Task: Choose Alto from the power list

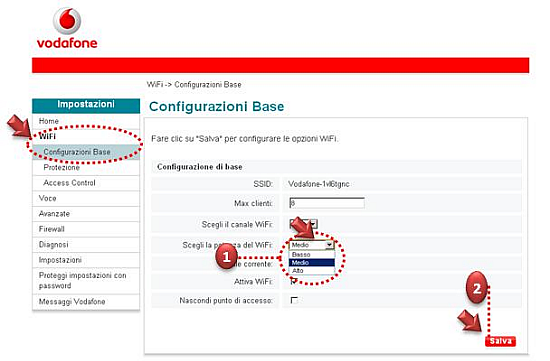Action: coord(311,270)
